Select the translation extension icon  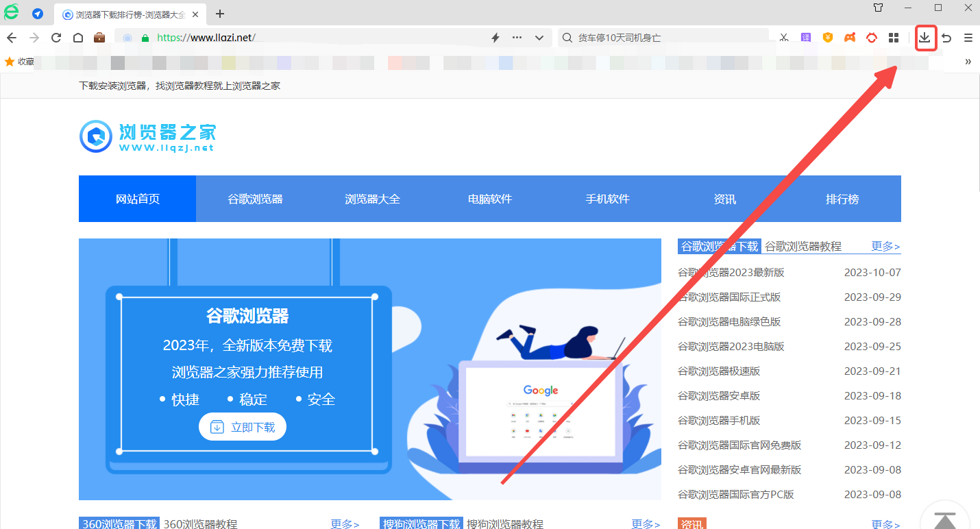(x=805, y=38)
